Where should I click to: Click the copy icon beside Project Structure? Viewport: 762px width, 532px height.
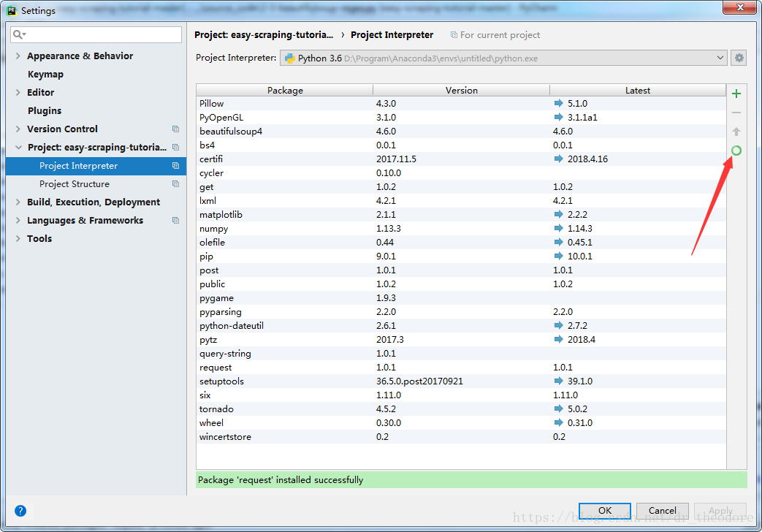[175, 184]
